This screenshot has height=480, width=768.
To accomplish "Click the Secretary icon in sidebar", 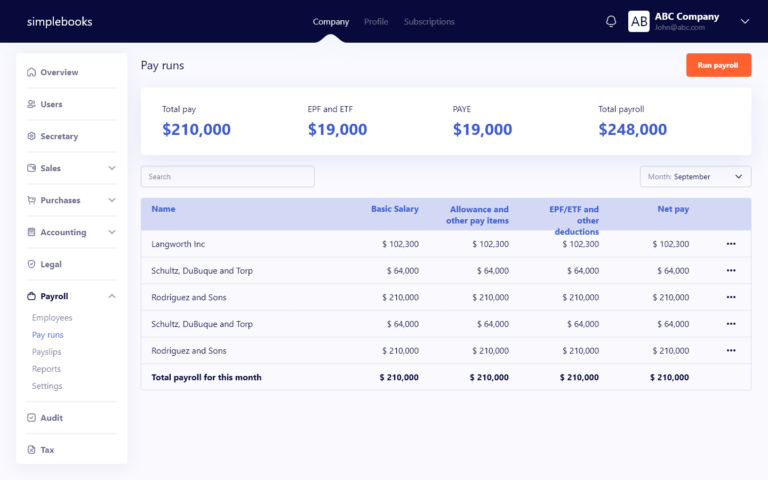I will point(32,136).
